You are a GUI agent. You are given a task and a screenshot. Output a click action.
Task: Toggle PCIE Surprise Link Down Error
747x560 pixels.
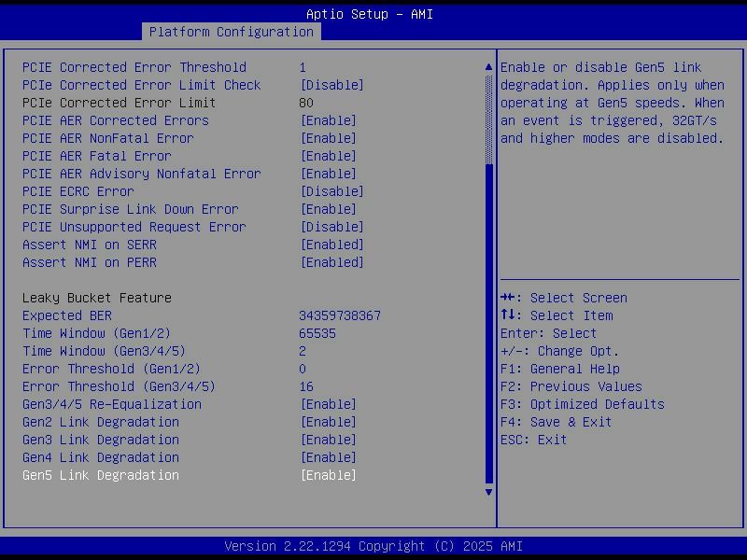[329, 209]
